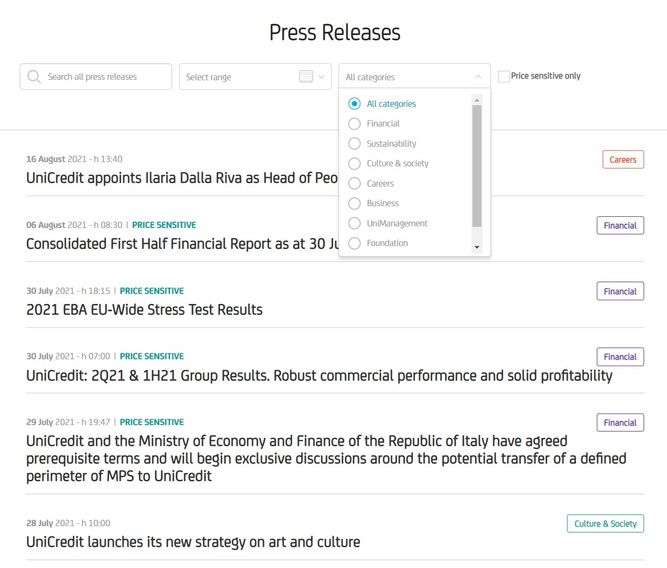This screenshot has width=667, height=568.
Task: Open Consolidated First Half Financial Report release
Action: point(183,244)
